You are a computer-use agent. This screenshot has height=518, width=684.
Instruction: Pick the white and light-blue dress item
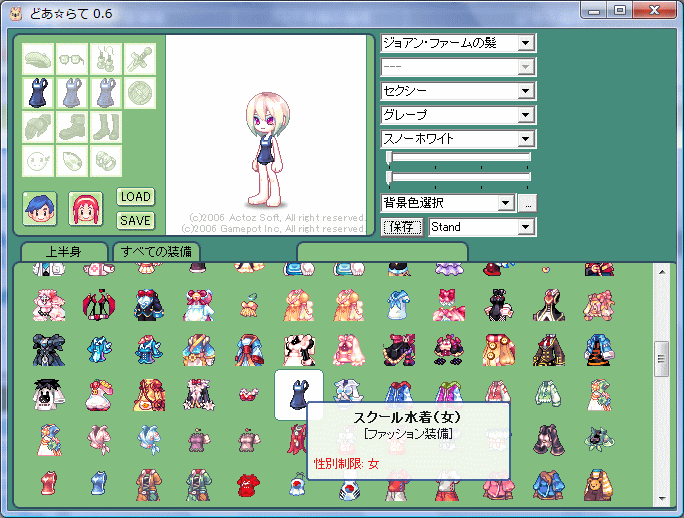pyautogui.click(x=399, y=304)
